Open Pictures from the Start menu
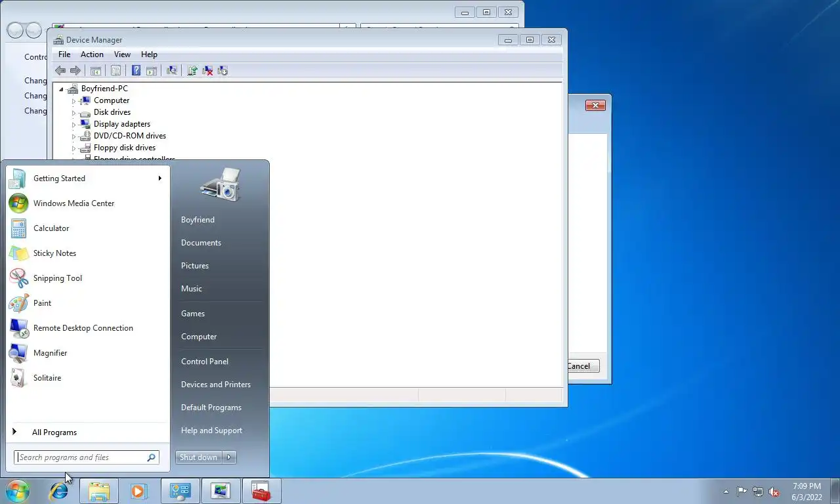Image resolution: width=840 pixels, height=504 pixels. (x=195, y=266)
